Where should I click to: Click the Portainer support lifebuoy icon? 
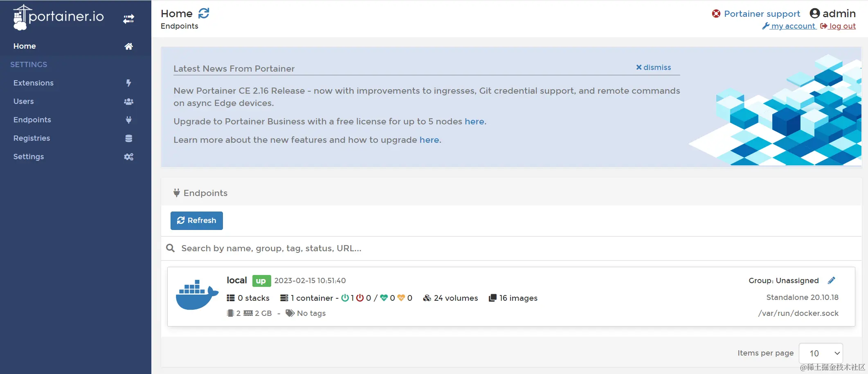[716, 14]
